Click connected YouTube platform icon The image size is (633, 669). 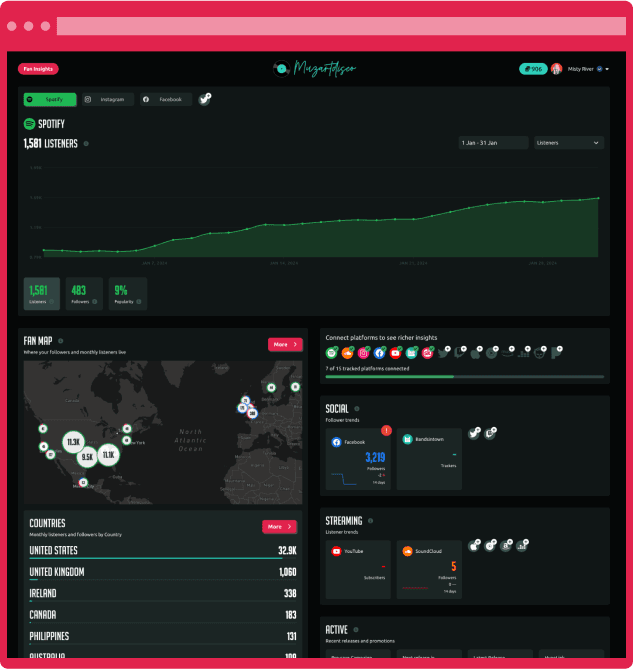coord(395,353)
